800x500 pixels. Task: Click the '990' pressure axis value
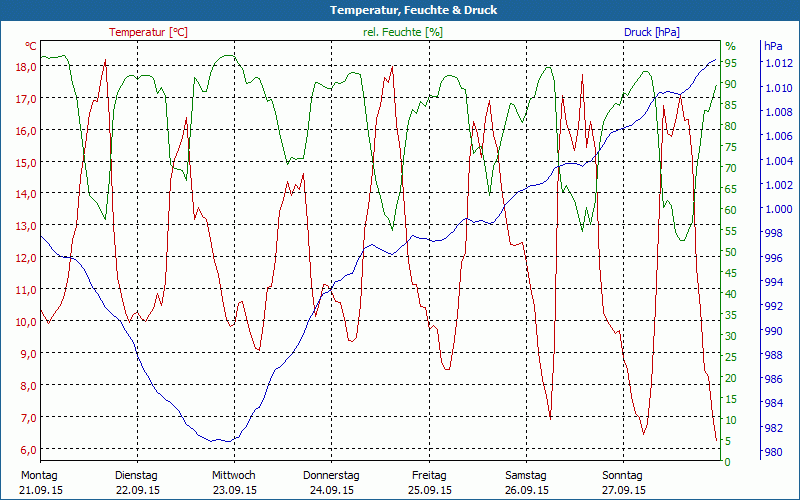[x=772, y=331]
